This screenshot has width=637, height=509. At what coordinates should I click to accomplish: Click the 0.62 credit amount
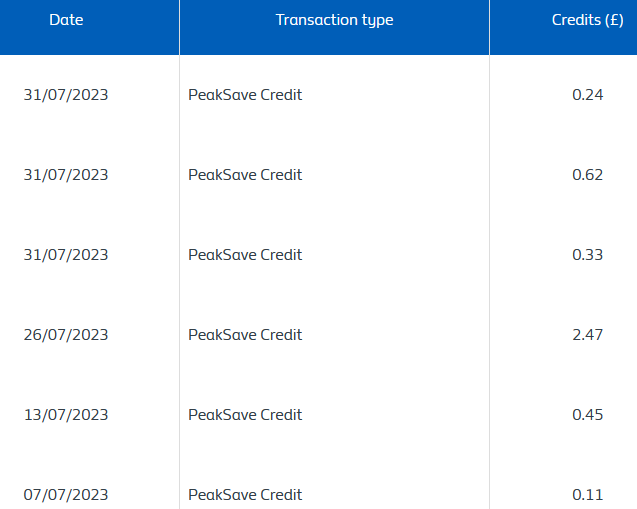coord(587,175)
